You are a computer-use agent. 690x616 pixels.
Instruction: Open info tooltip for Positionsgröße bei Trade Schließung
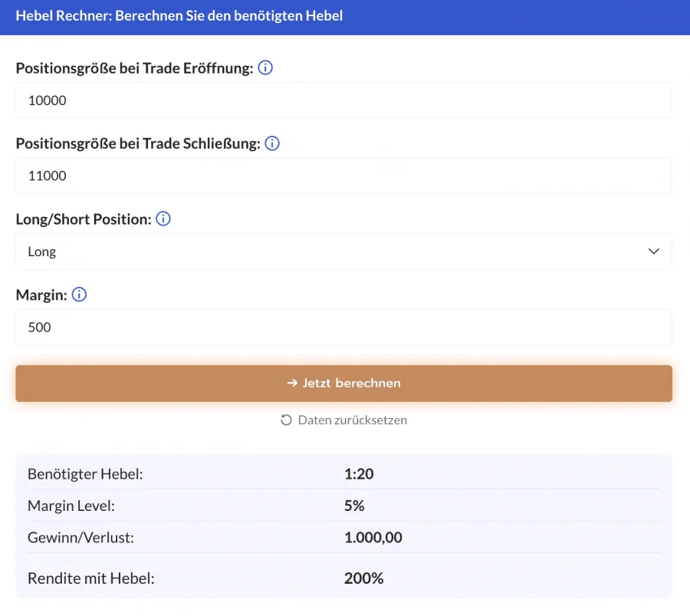click(x=272, y=143)
